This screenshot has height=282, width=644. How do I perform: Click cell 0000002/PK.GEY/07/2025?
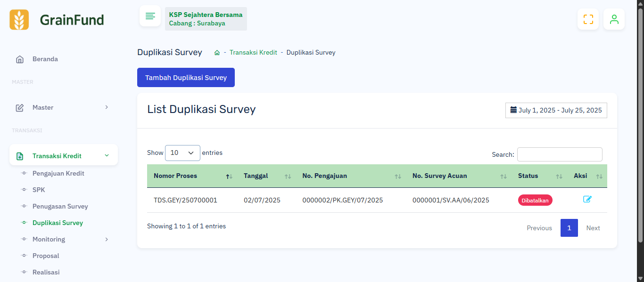[343, 200]
